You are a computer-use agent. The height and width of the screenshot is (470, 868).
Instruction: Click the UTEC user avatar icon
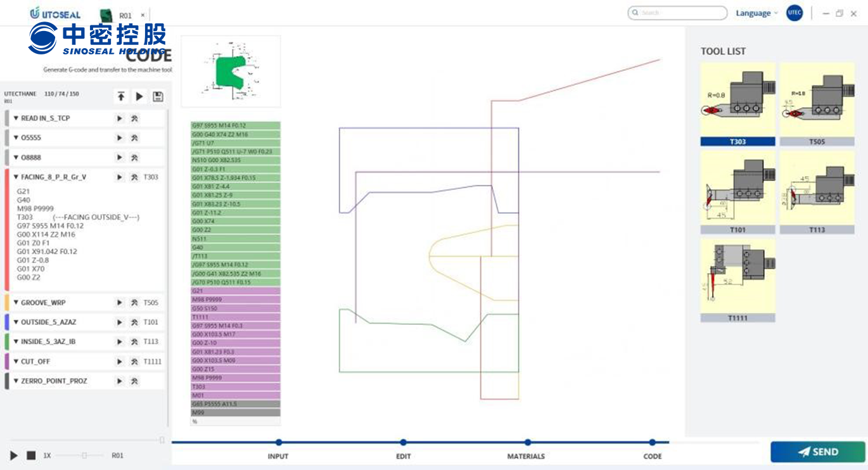click(794, 13)
